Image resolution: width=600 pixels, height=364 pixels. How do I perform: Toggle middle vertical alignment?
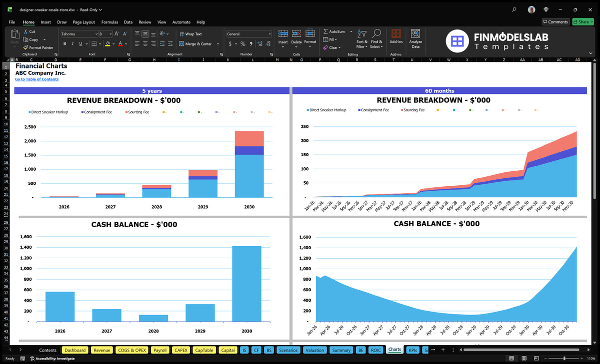click(145, 34)
